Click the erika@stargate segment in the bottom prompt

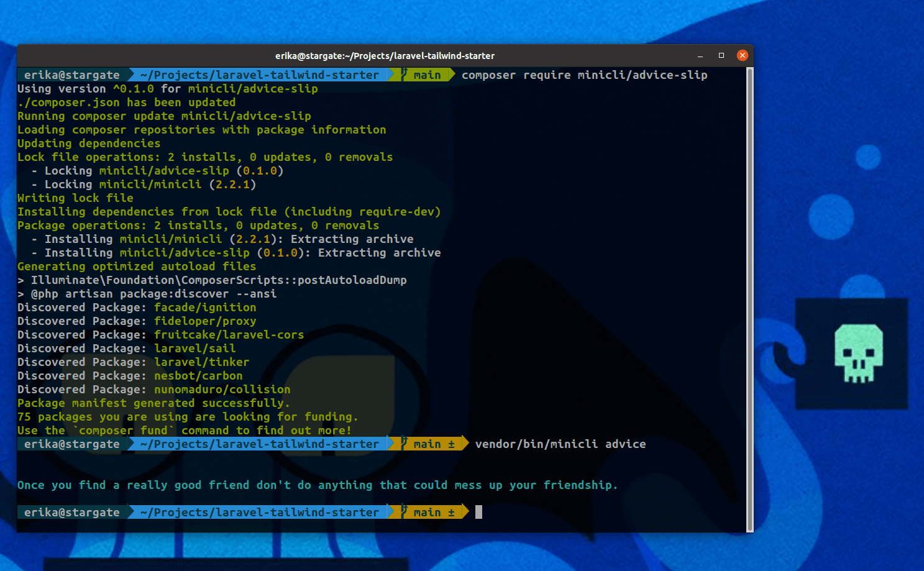click(x=71, y=512)
